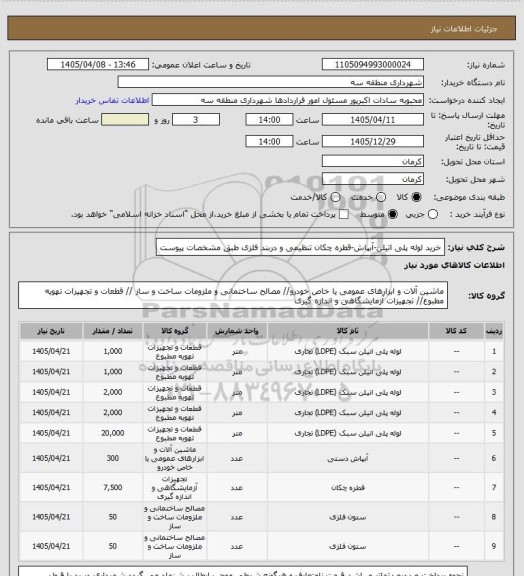
Task: Select the کالا/خدمت radio button
Action: (x=335, y=197)
